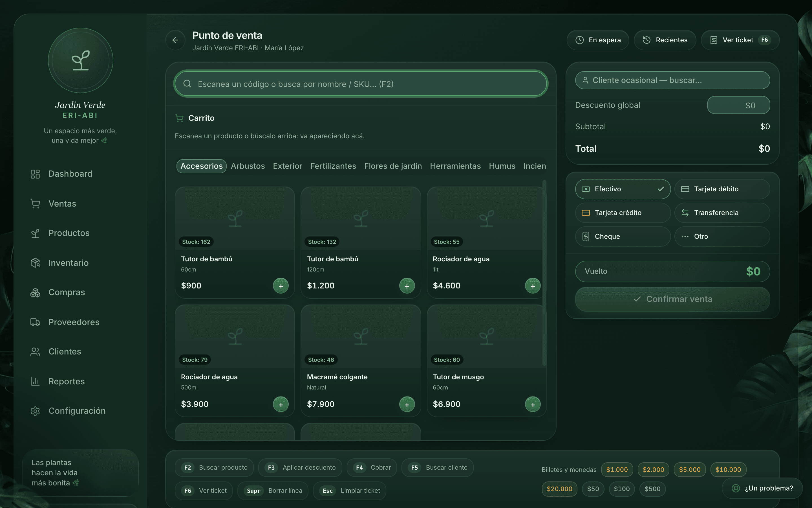This screenshot has width=812, height=508.
Task: Click the receipt icon on Ver ticket
Action: (x=714, y=40)
